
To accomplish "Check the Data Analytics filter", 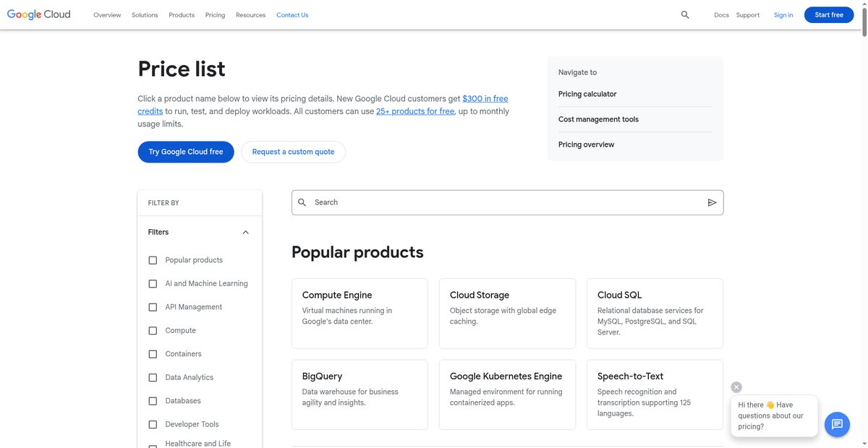I will tap(153, 377).
